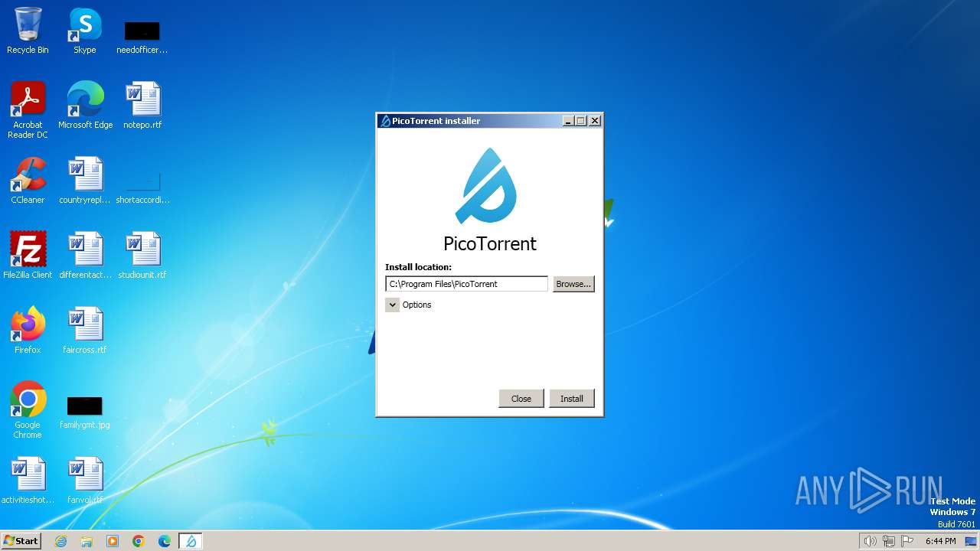Select the shortaccordi file icon

tap(142, 187)
